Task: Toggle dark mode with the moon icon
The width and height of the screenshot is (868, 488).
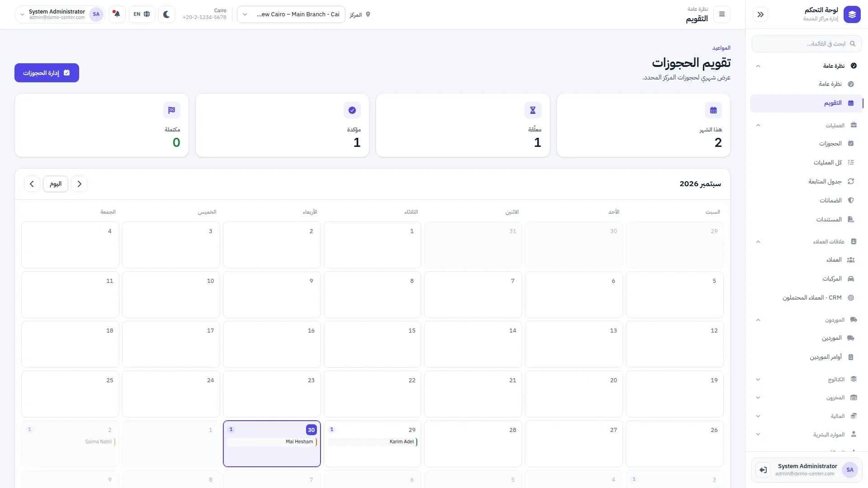Action: 166,14
